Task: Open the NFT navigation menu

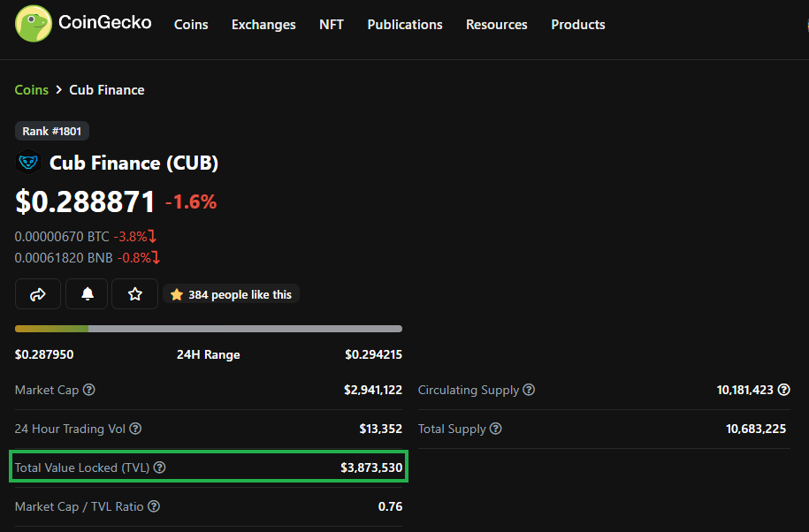Action: coord(332,24)
